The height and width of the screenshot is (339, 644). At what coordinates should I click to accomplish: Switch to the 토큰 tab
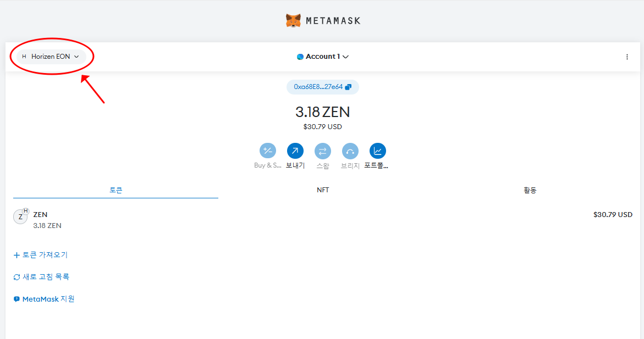tap(116, 190)
